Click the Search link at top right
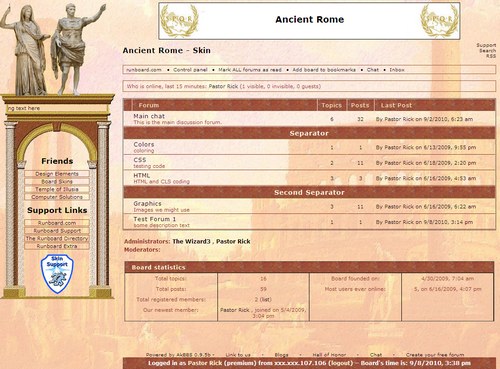Image resolution: width=500 pixels, height=369 pixels. (487, 51)
